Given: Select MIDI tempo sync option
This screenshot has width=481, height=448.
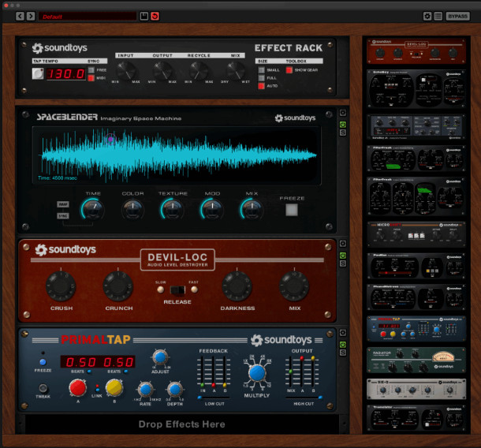Looking at the screenshot, I should (x=91, y=78).
